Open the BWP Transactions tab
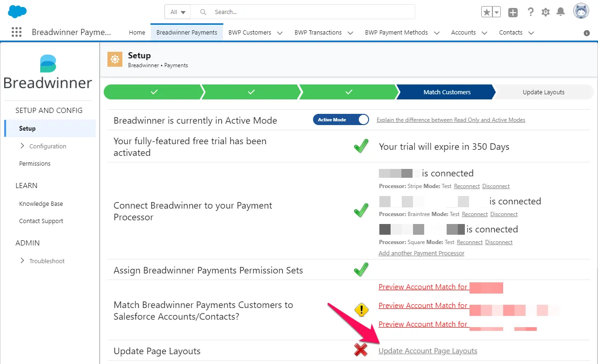598x364 pixels. (x=318, y=33)
